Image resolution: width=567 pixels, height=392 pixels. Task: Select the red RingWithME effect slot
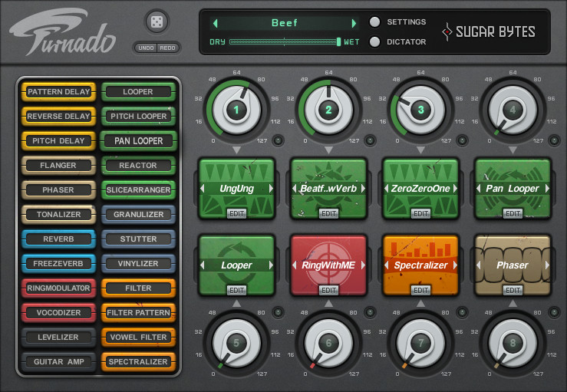[328, 265]
